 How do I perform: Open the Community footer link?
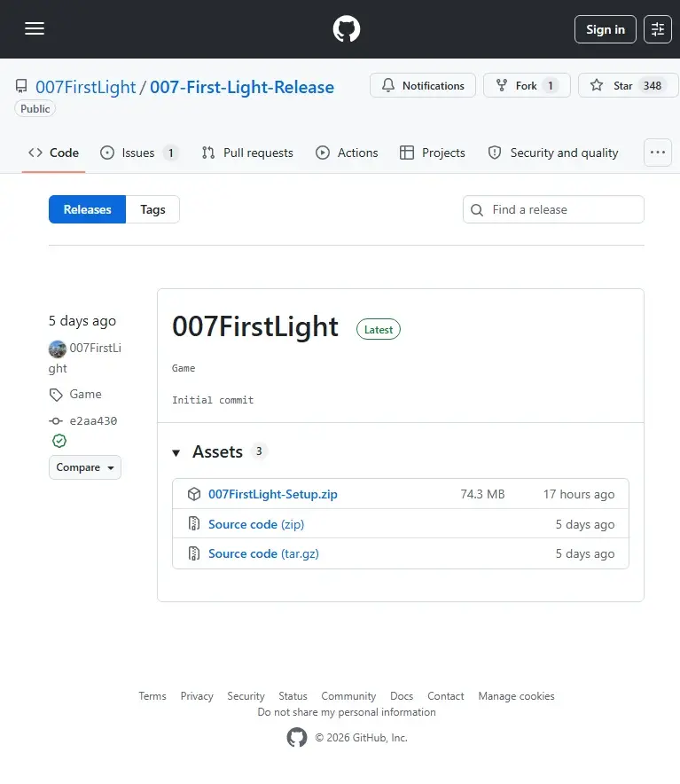click(x=348, y=696)
